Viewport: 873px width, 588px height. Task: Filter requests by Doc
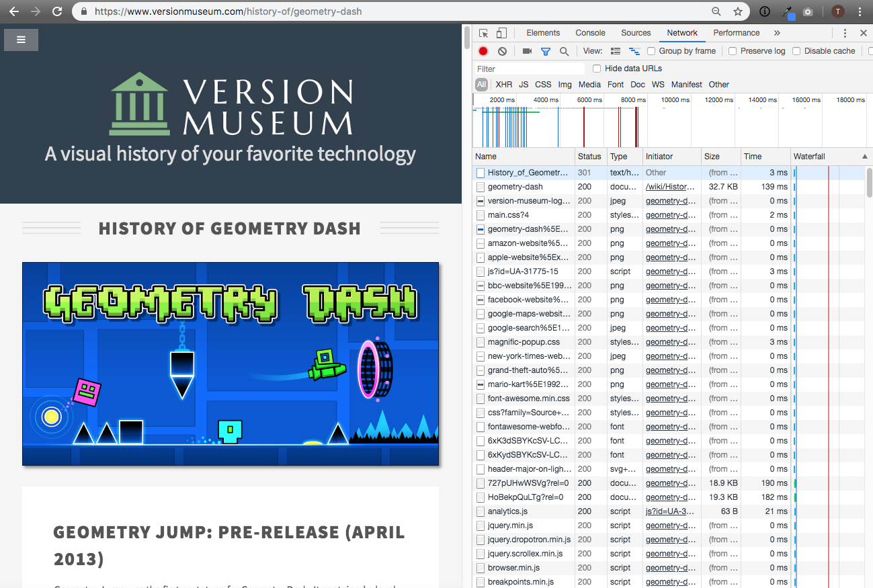click(x=638, y=85)
